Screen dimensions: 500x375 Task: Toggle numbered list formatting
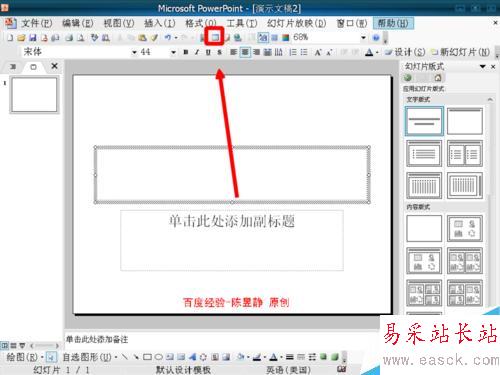point(293,52)
